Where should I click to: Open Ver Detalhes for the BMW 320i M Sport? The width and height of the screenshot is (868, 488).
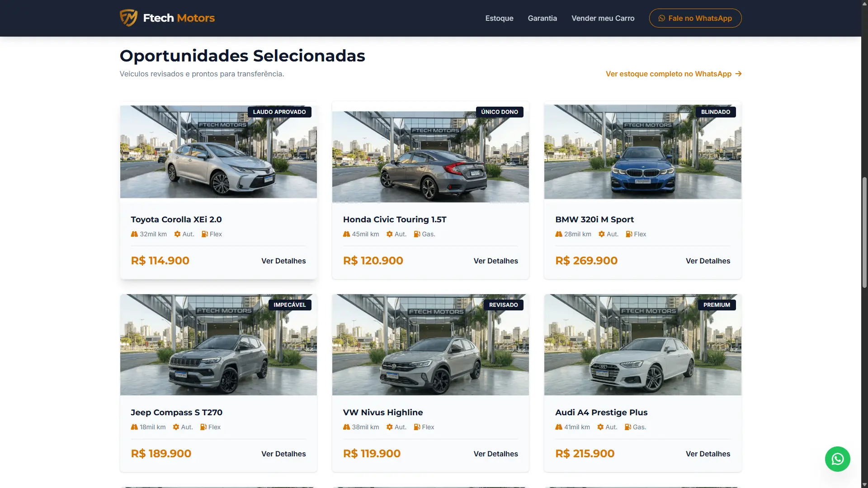(x=708, y=261)
